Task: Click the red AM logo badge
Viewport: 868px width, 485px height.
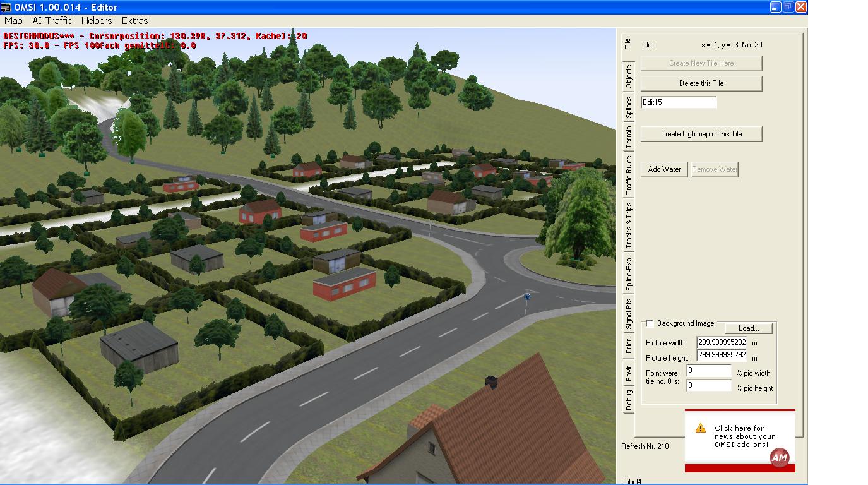Action: coord(780,458)
